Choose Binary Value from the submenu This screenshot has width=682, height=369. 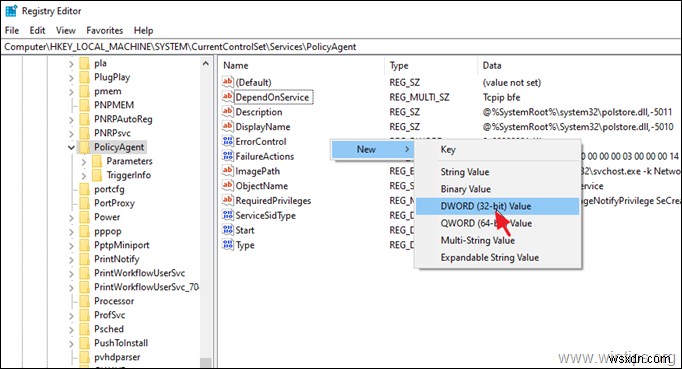pyautogui.click(x=498, y=189)
